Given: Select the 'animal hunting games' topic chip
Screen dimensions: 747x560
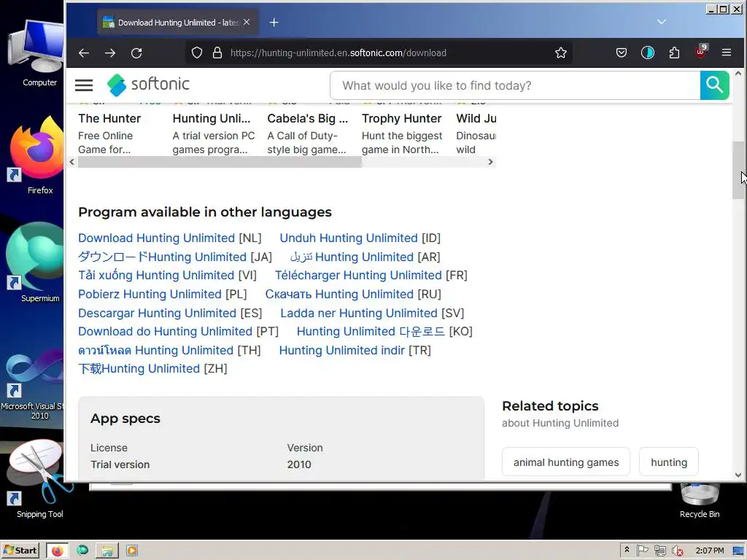Looking at the screenshot, I should (566, 462).
